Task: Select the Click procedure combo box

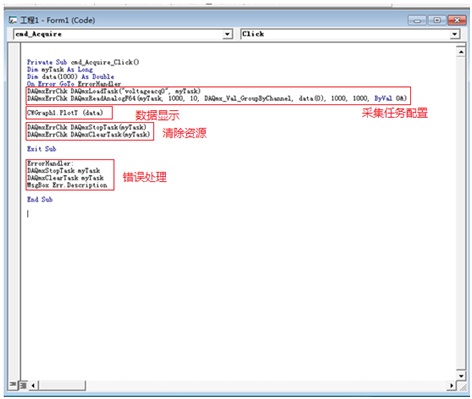Action: point(350,34)
